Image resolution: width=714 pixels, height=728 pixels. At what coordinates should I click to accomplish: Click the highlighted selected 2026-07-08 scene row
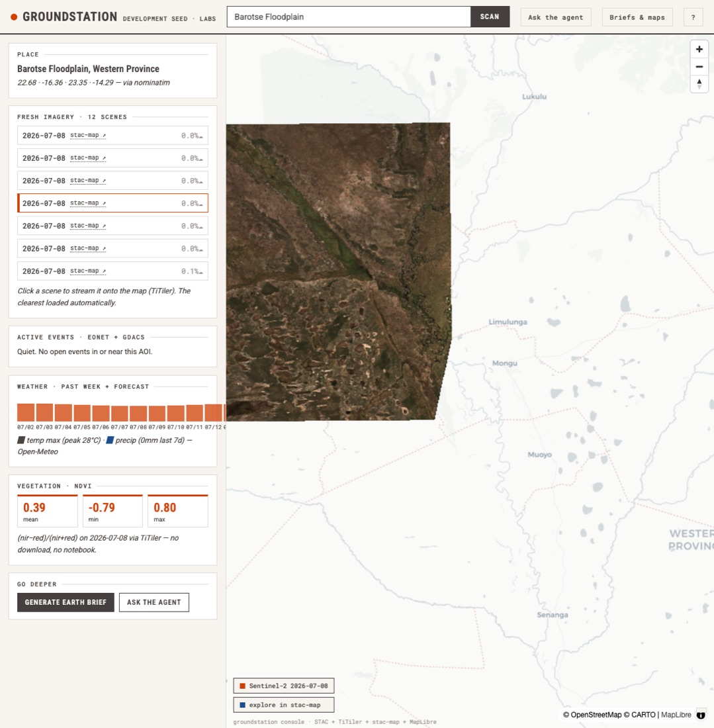[x=112, y=203]
